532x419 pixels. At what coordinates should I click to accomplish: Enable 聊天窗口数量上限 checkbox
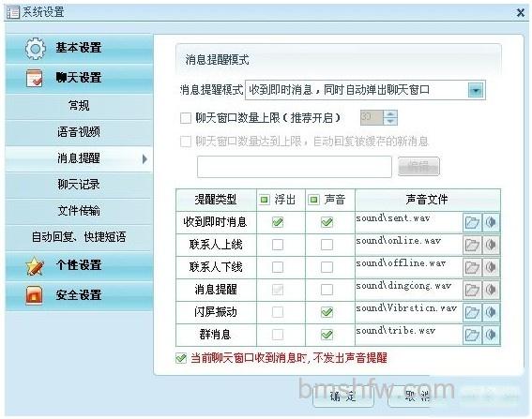pyautogui.click(x=186, y=118)
